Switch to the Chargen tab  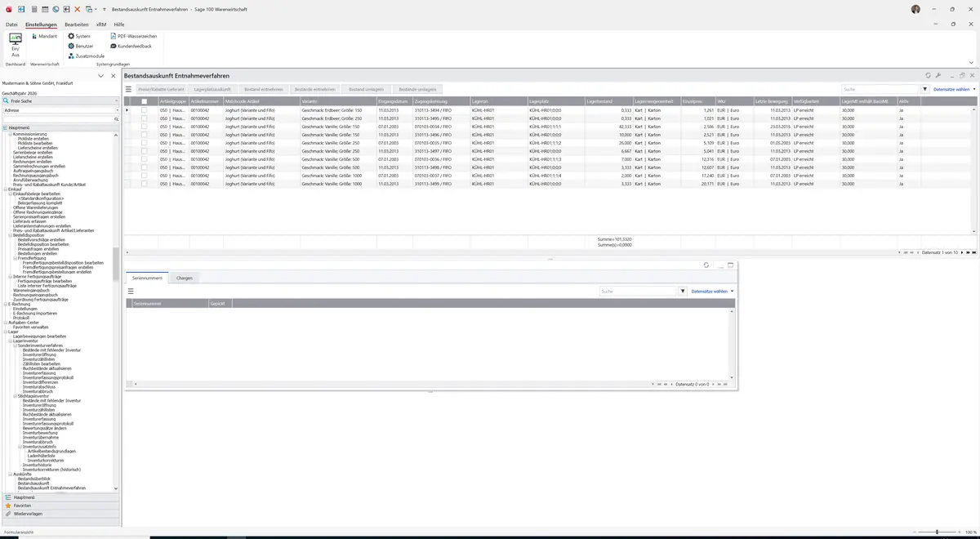point(185,278)
